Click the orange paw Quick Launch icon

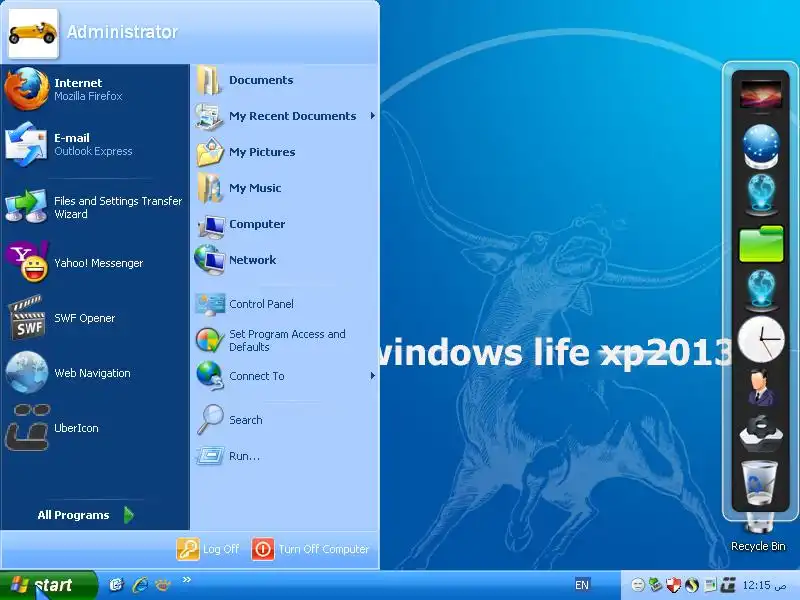click(163, 585)
